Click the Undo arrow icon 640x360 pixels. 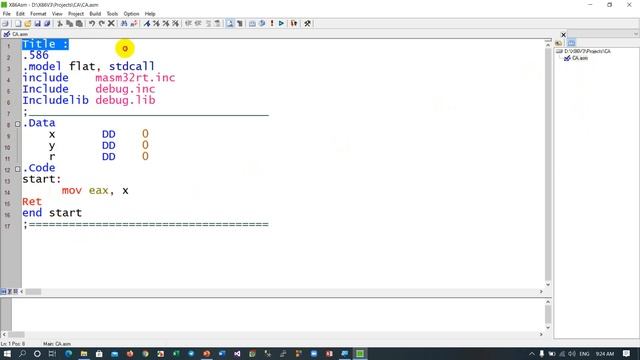point(92,24)
